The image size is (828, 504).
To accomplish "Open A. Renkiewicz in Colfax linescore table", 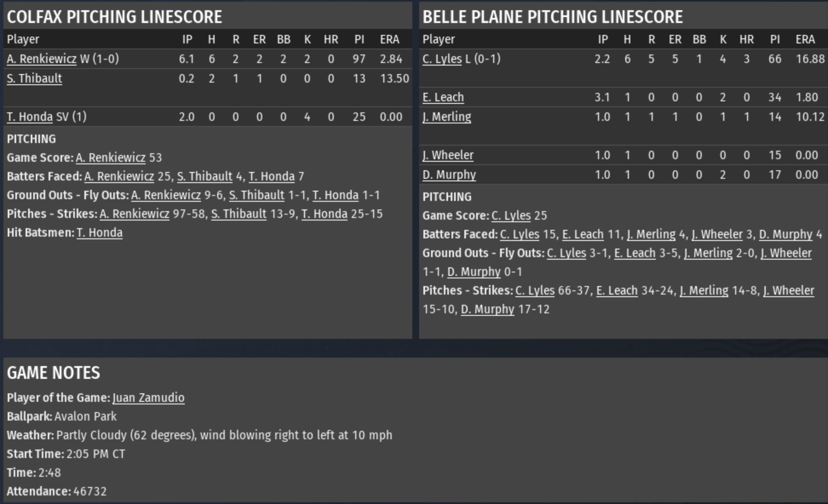I will point(42,59).
